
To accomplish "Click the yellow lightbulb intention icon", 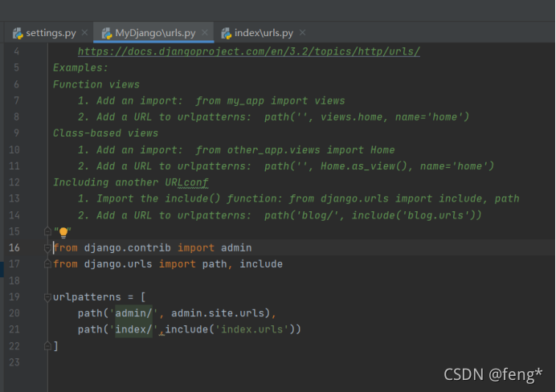I will pyautogui.click(x=62, y=232).
